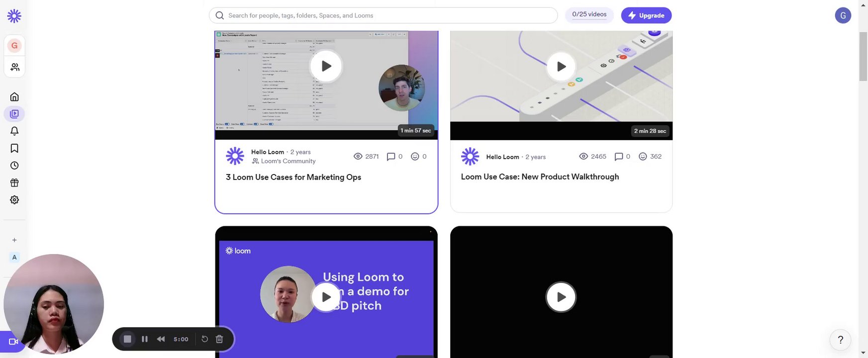The image size is (868, 358).
Task: Click the plus icon to add space
Action: [x=14, y=240]
